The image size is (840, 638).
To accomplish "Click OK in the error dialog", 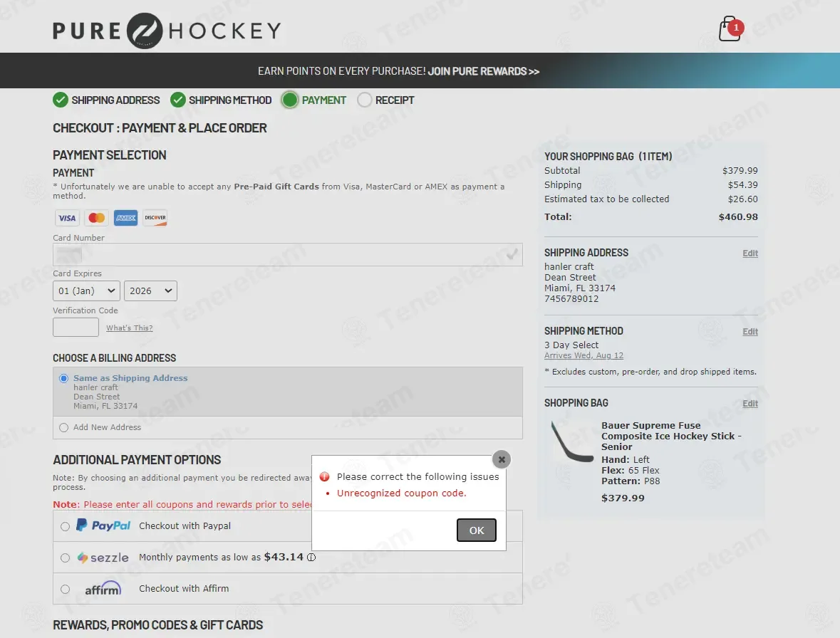I will (476, 530).
